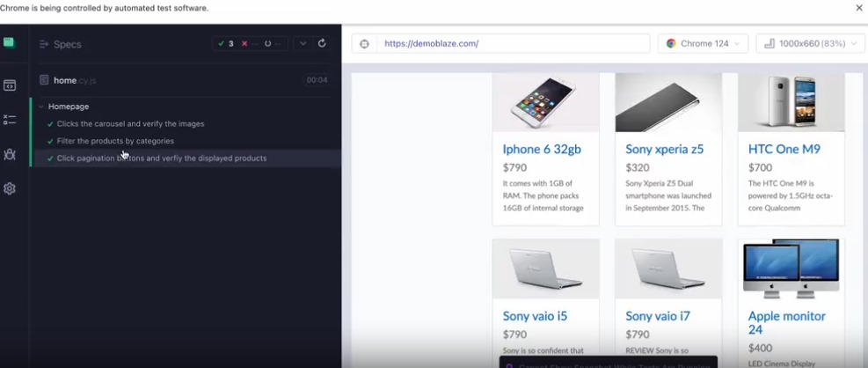868x368 pixels.
Task: Open the Sony vaio i7 product link
Action: coord(658,316)
